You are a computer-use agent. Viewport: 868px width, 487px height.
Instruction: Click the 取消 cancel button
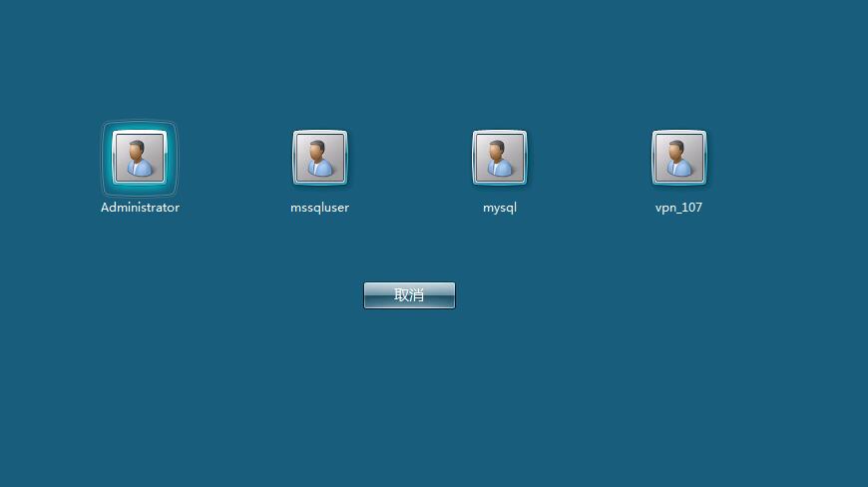pyautogui.click(x=410, y=295)
